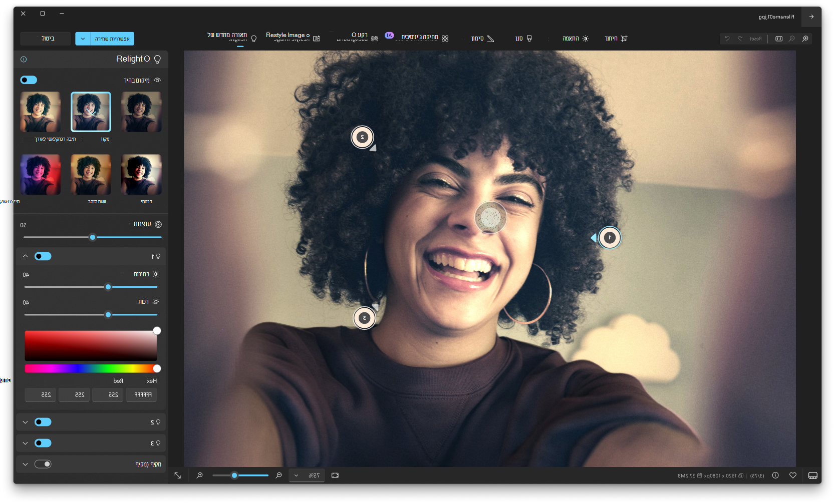The width and height of the screenshot is (835, 504).
Task: Click the Reset button in top toolbar
Action: click(755, 39)
